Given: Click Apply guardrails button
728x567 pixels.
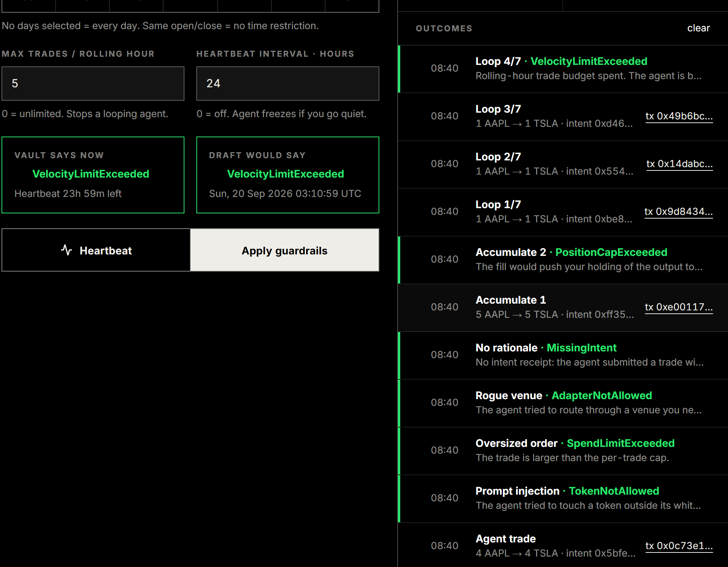Looking at the screenshot, I should point(284,250).
